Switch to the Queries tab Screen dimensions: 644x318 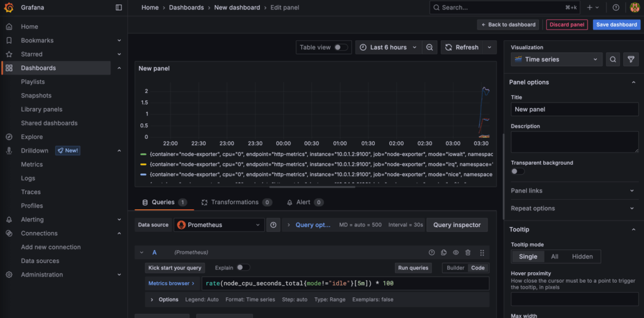pyautogui.click(x=164, y=202)
